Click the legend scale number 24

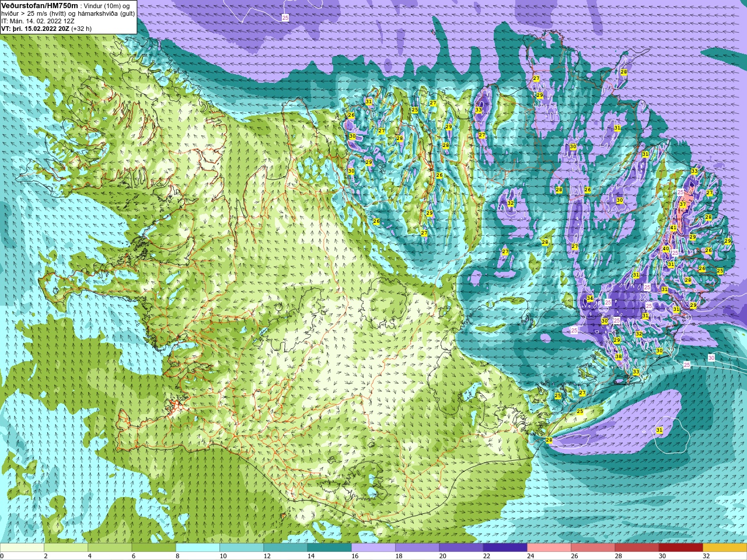(530, 556)
